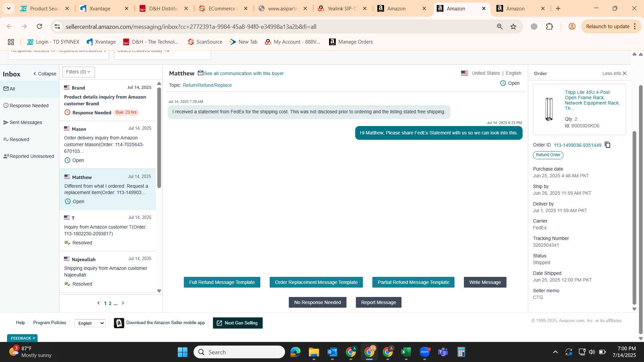Image resolution: width=644 pixels, height=362 pixels.
Task: Open Brand product details inquiry message
Action: tap(108, 100)
